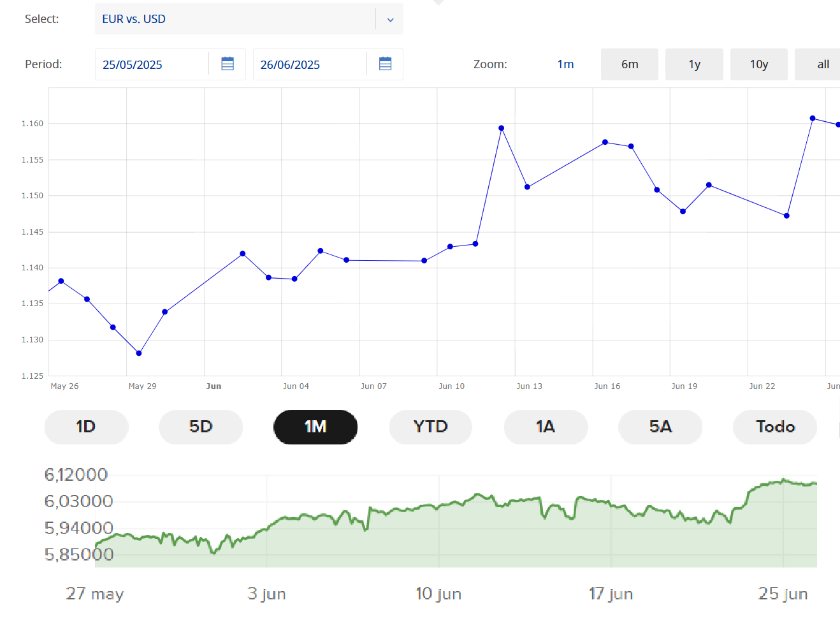Select the 1y zoom button

[694, 64]
